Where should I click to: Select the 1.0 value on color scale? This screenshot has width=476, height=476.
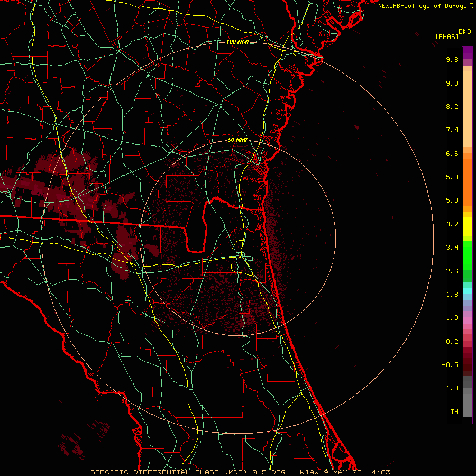(x=452, y=318)
